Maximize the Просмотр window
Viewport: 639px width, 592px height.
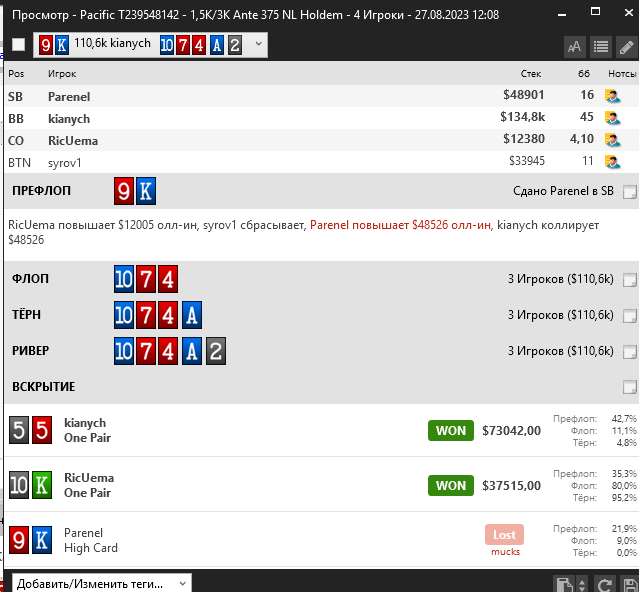tap(595, 12)
